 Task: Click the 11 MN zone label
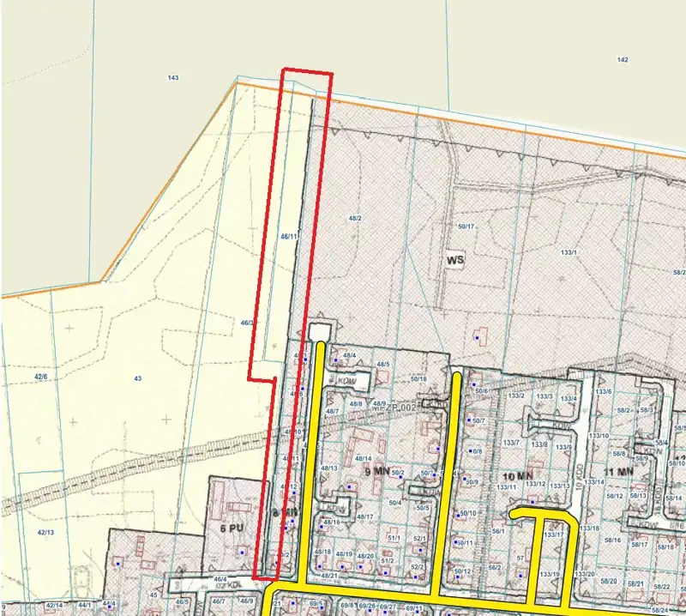coord(617,472)
